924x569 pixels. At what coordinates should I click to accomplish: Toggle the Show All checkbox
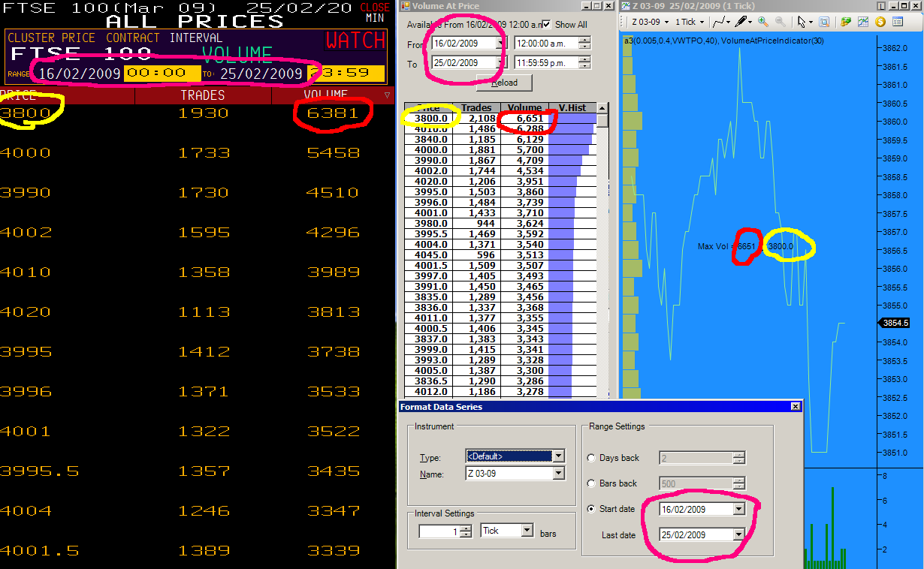point(546,24)
